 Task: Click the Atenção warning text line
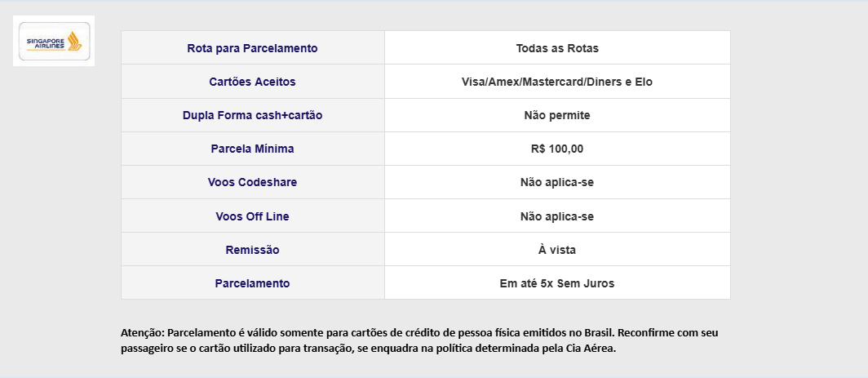click(x=419, y=333)
